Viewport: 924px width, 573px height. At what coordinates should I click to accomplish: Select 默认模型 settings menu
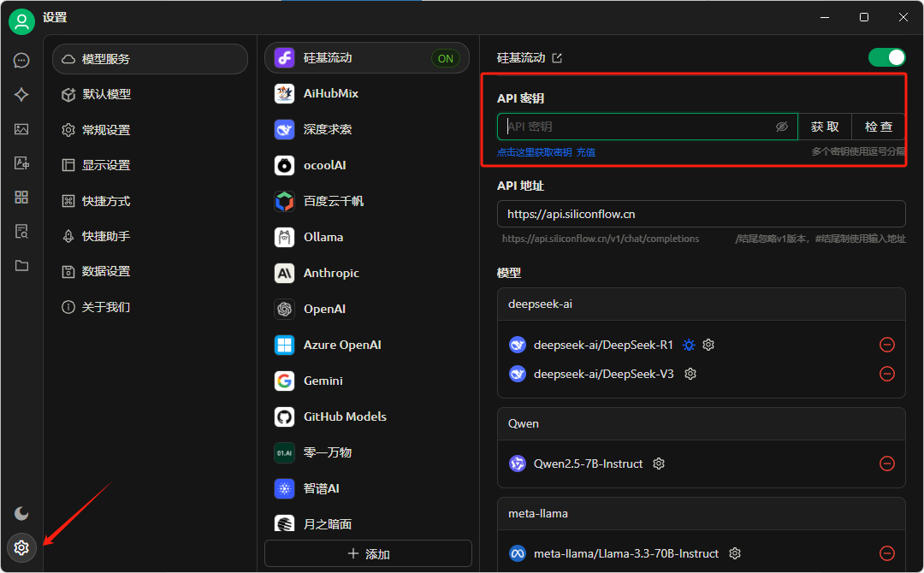coord(151,94)
